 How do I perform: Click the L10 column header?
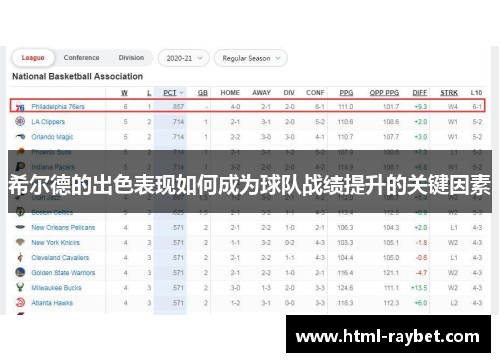click(x=476, y=93)
